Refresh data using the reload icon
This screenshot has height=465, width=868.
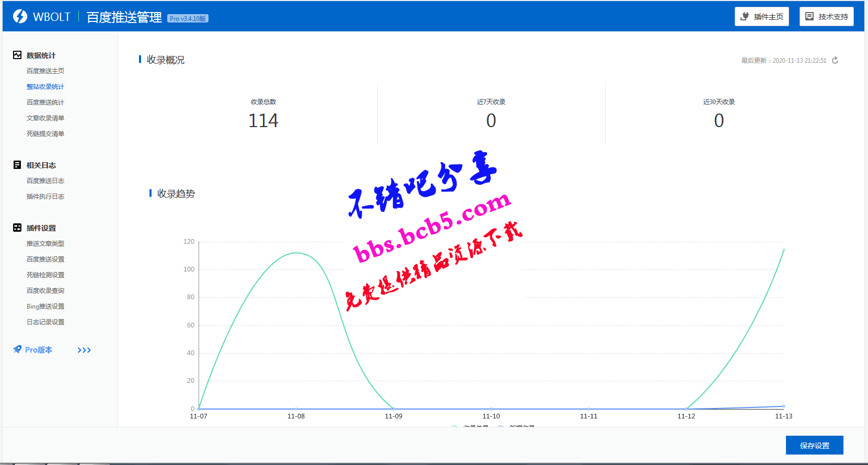pyautogui.click(x=835, y=61)
